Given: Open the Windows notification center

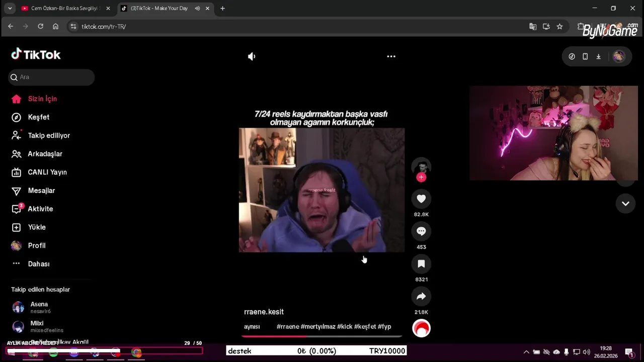Looking at the screenshot, I should (x=629, y=352).
